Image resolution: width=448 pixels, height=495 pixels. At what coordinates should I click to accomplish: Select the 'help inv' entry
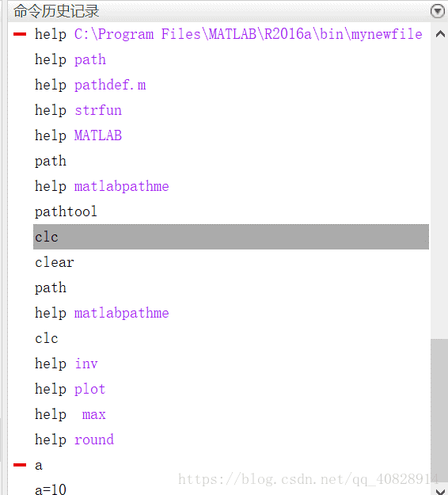tap(66, 364)
